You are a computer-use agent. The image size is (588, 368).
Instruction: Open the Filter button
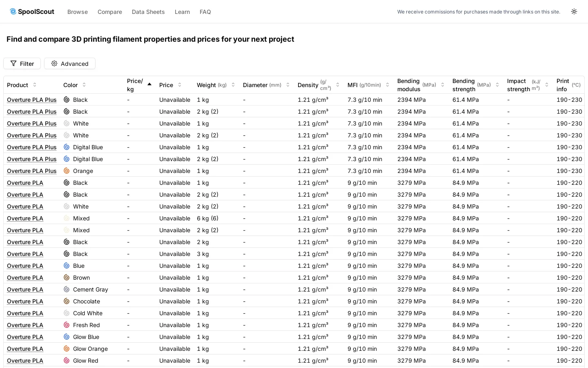[22, 63]
